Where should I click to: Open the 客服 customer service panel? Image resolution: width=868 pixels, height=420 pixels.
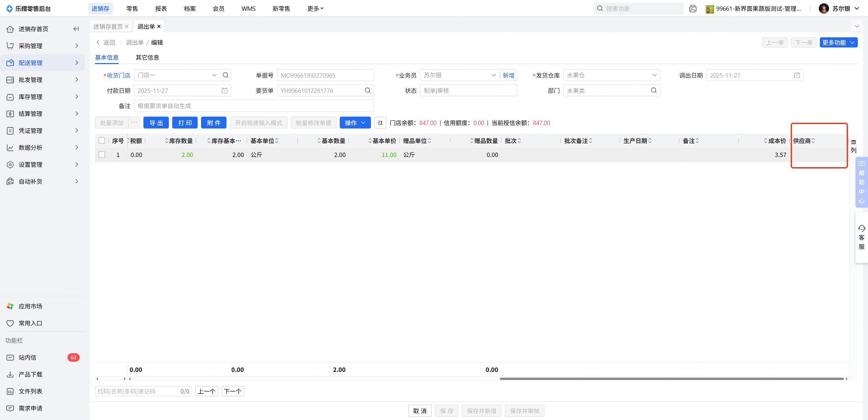862,237
